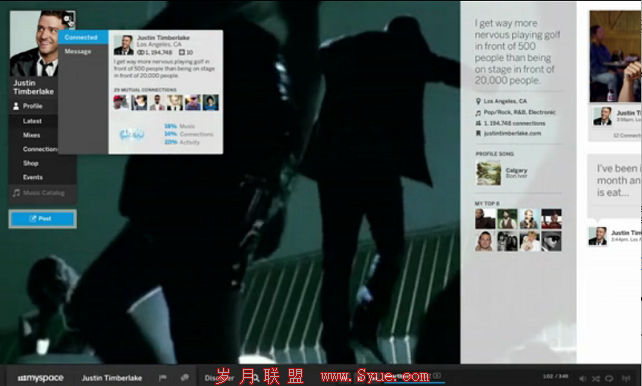The height and width of the screenshot is (386, 642).
Task: Toggle the Connected status in popup
Action: click(83, 37)
